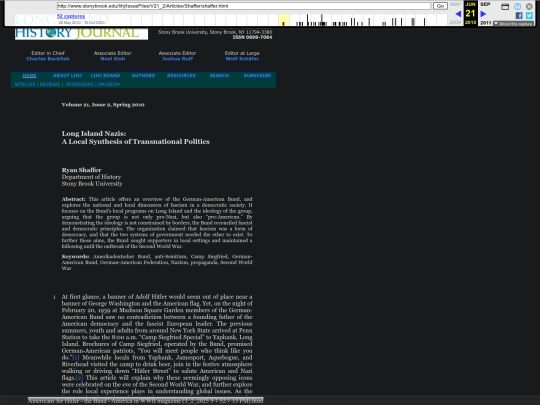This screenshot has width=540, height=405.
Task: Focus the Wayback URL input field
Action: (244, 6)
